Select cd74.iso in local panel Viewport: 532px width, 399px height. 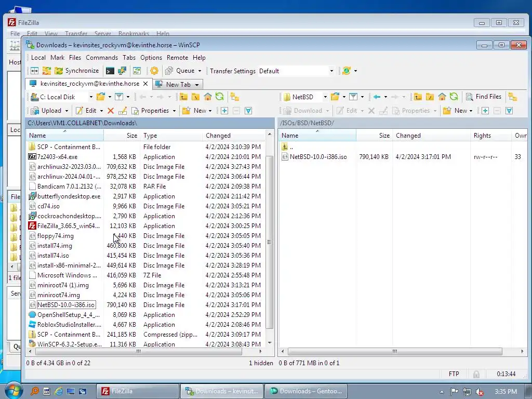point(48,206)
